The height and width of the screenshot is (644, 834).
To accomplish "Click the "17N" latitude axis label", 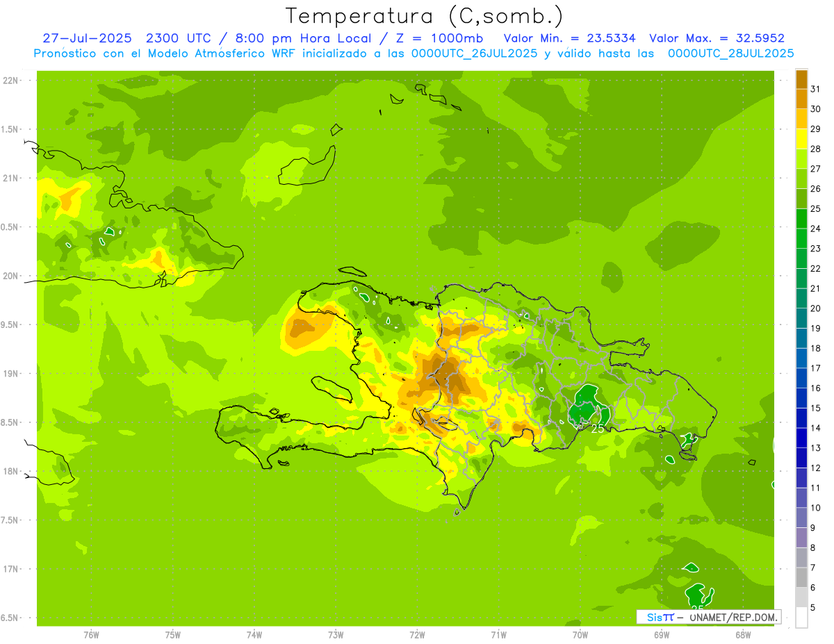I will (x=11, y=569).
